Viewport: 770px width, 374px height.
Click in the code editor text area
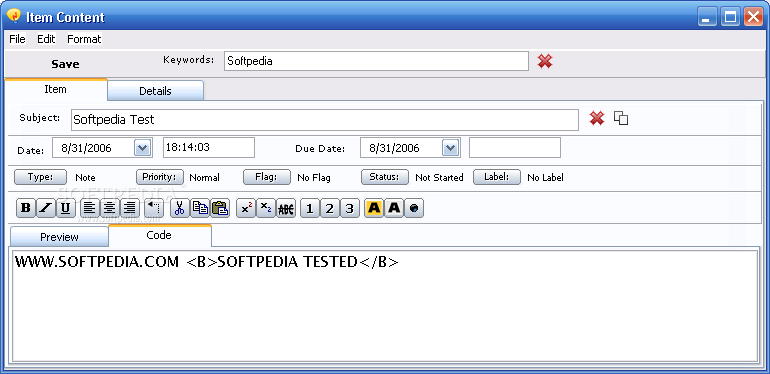pyautogui.click(x=385, y=306)
